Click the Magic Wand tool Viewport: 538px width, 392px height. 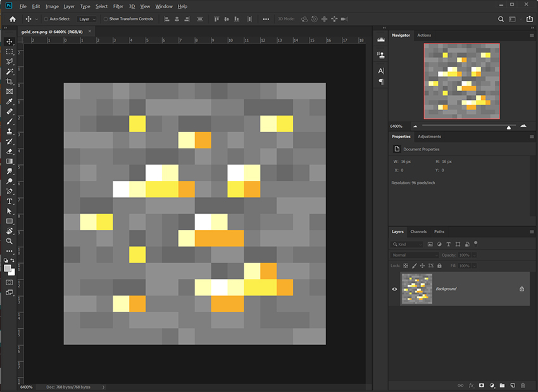(x=9, y=71)
